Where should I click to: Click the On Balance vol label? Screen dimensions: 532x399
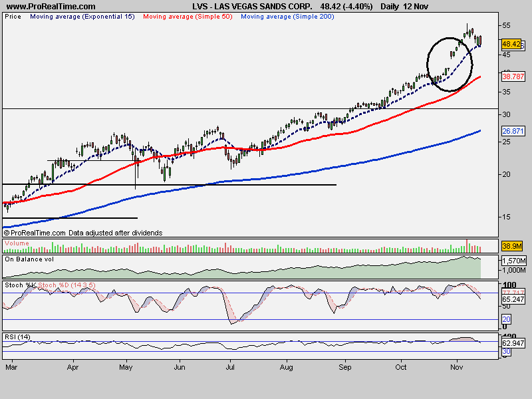click(x=29, y=259)
